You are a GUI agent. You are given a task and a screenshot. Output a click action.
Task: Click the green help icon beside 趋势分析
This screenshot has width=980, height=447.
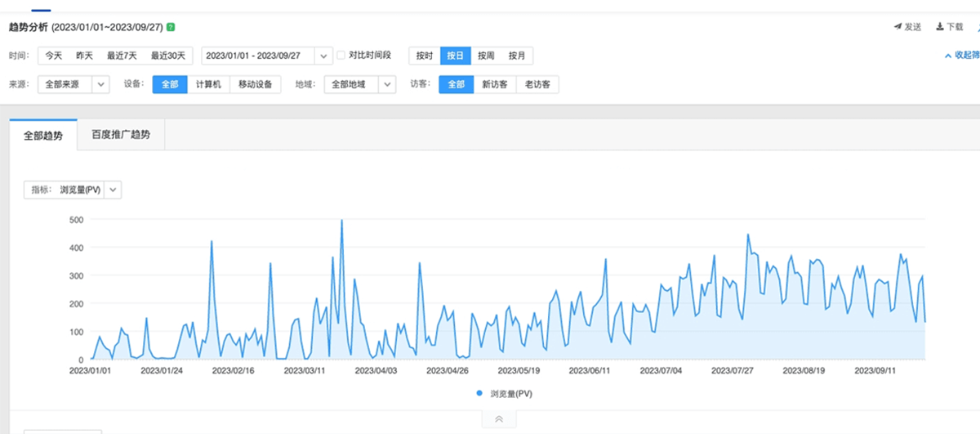click(171, 27)
